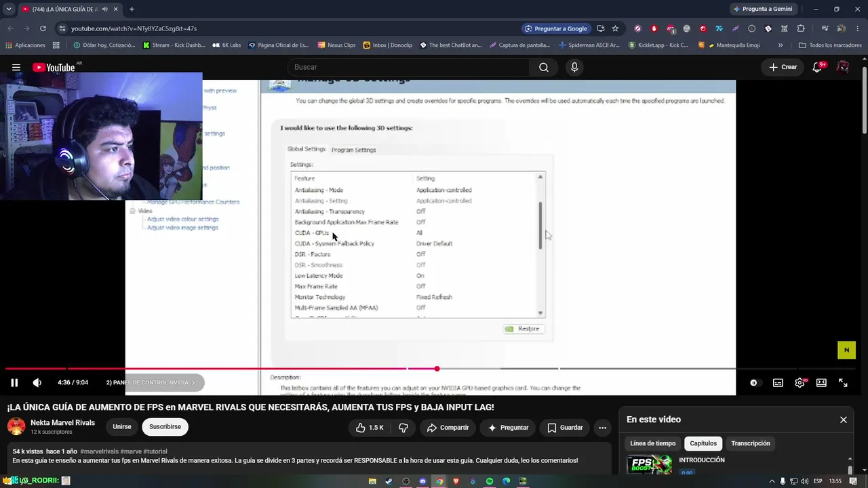868x488 pixels.
Task: Select the Línea de tiempo tab
Action: click(652, 443)
